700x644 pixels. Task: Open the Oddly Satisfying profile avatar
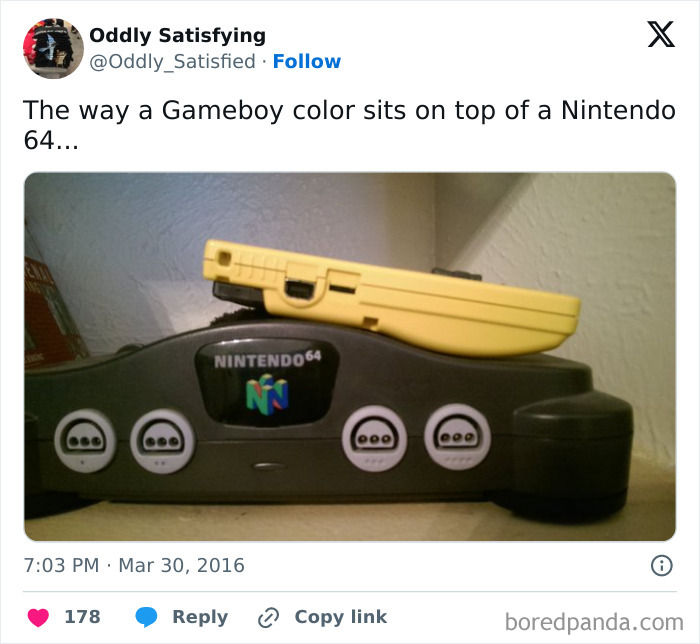(x=53, y=48)
